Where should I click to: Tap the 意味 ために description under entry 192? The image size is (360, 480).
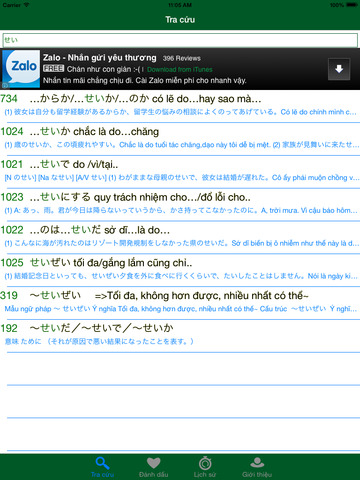click(99, 341)
